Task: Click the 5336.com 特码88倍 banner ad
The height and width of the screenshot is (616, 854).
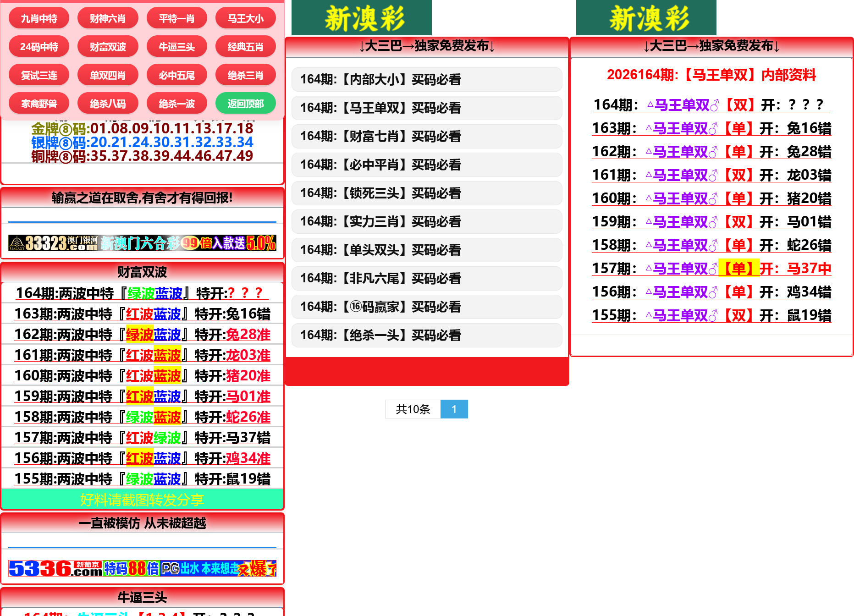Action: [142, 568]
